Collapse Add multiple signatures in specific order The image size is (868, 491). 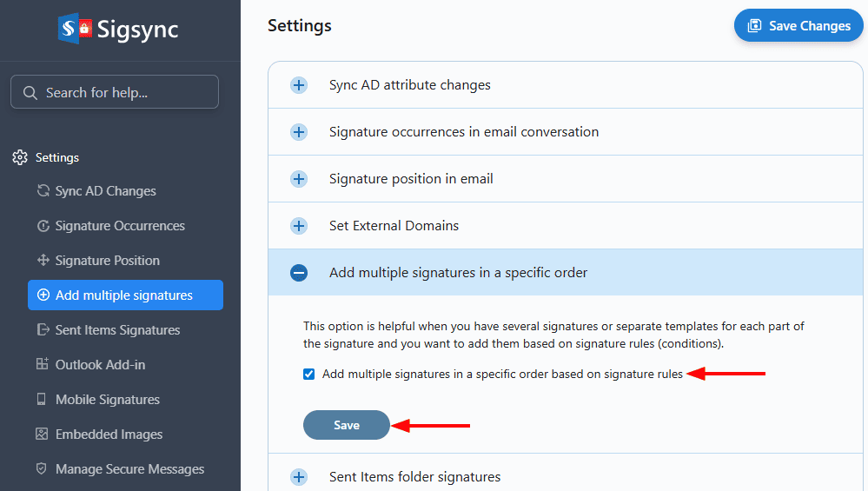(299, 273)
